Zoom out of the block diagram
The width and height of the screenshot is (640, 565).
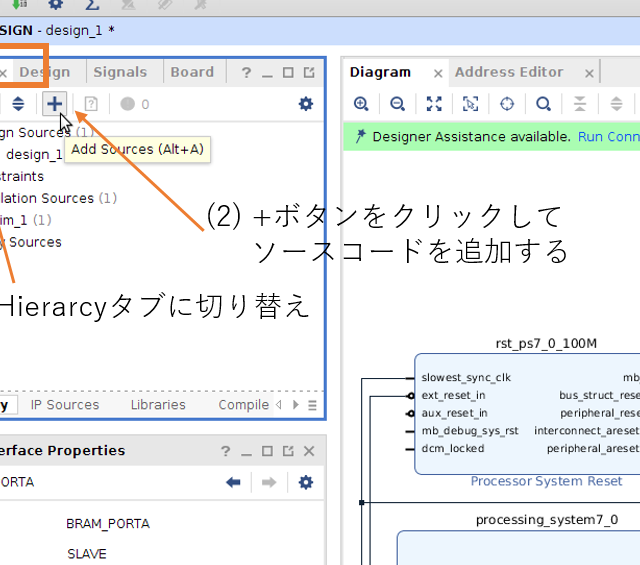pyautogui.click(x=397, y=104)
